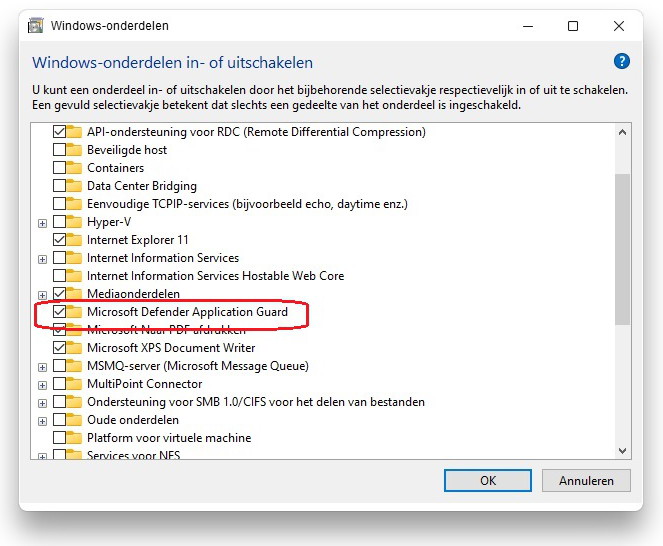This screenshot has height=546, width=663.
Task: Select the Internet Information Services label
Action: [163, 258]
